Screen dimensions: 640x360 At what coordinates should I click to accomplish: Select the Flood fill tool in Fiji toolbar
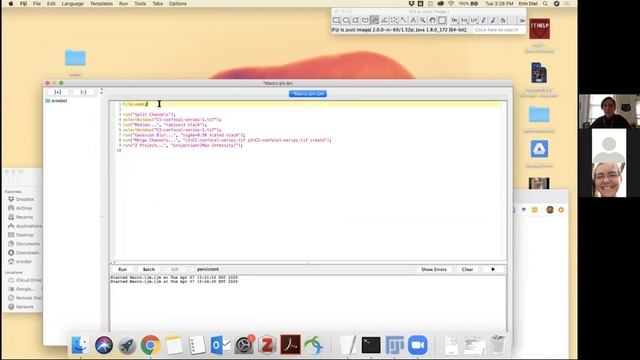pyautogui.click(x=503, y=20)
